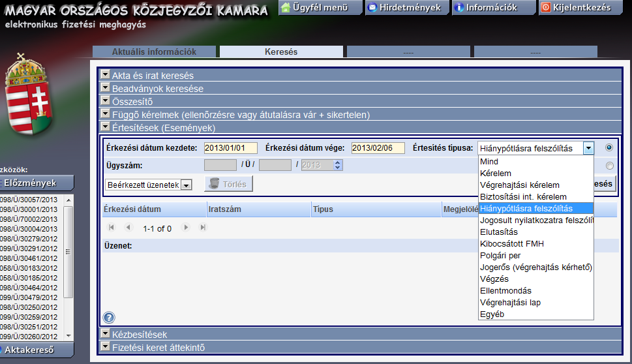Viewport: 632px width, 364px height.
Task: Click the Érkezési dátum vége field
Action: coord(378,148)
